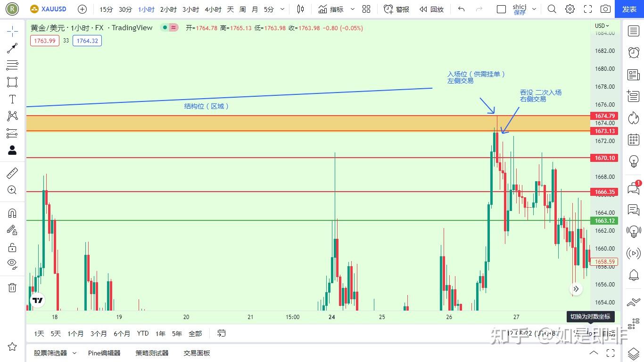
Task: Expand the favorite indicators dropdown arrow
Action: tap(352, 9)
